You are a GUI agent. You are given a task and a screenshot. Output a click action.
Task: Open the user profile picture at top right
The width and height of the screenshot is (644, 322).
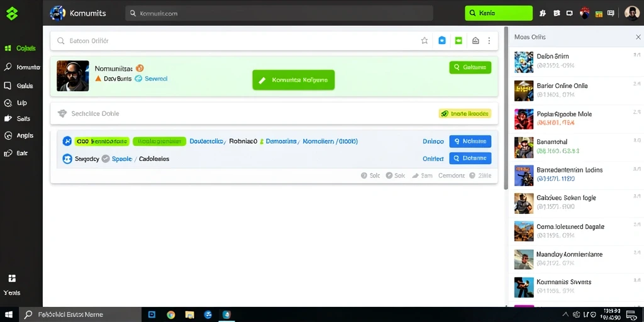(x=632, y=13)
